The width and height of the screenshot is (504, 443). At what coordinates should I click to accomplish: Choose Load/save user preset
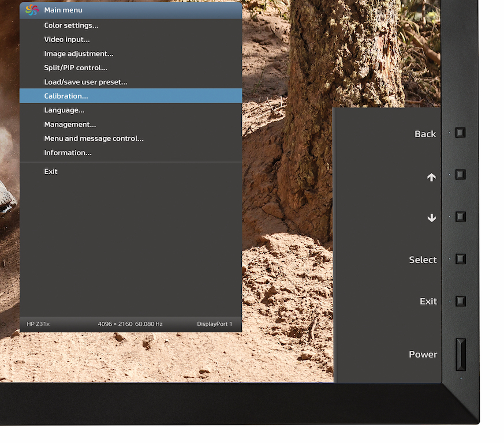[x=85, y=82]
